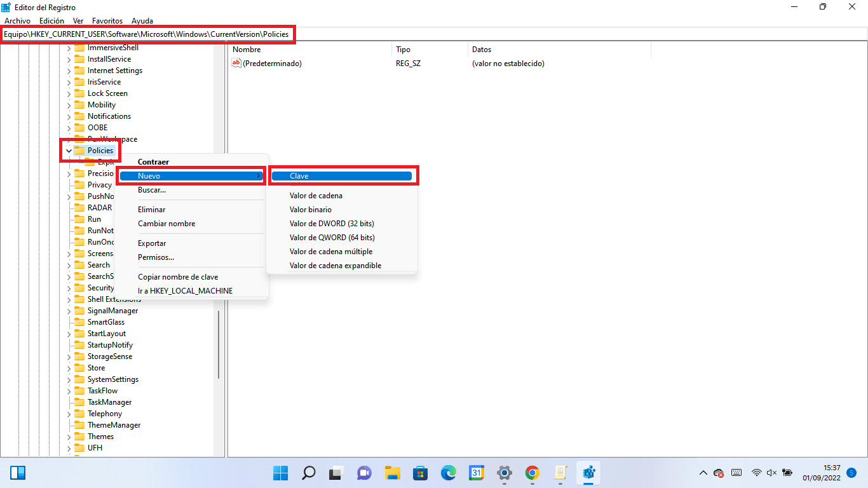
Task: Click Copiar nombre de clave
Action: [178, 277]
